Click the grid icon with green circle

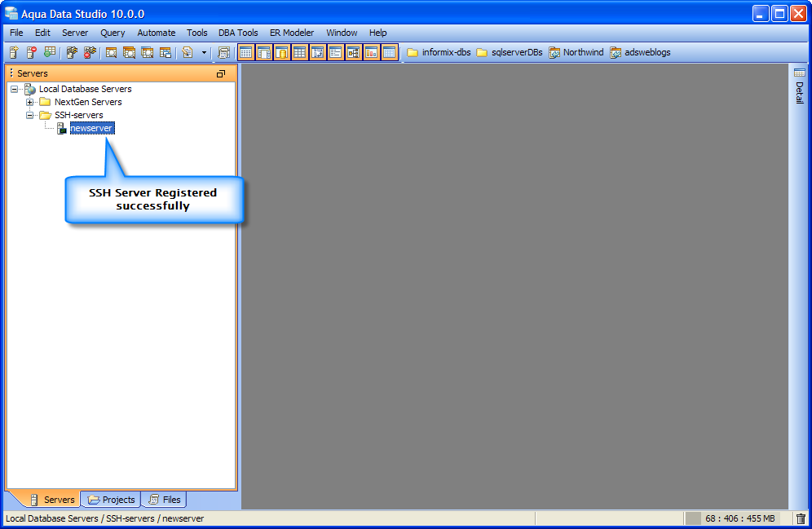(x=49, y=52)
